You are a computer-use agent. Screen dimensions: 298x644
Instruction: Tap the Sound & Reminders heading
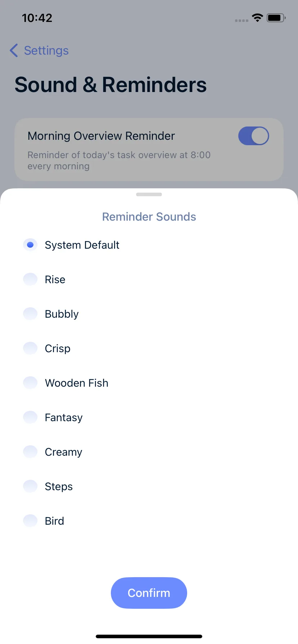(110, 85)
